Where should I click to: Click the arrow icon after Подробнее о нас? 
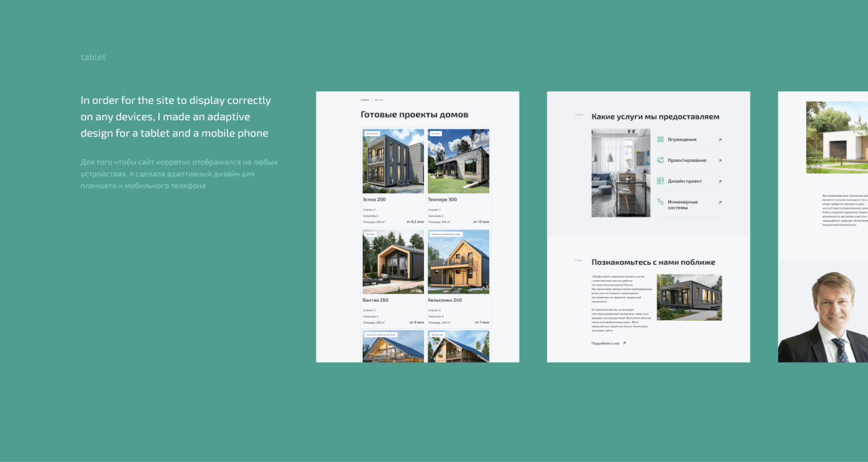(624, 343)
